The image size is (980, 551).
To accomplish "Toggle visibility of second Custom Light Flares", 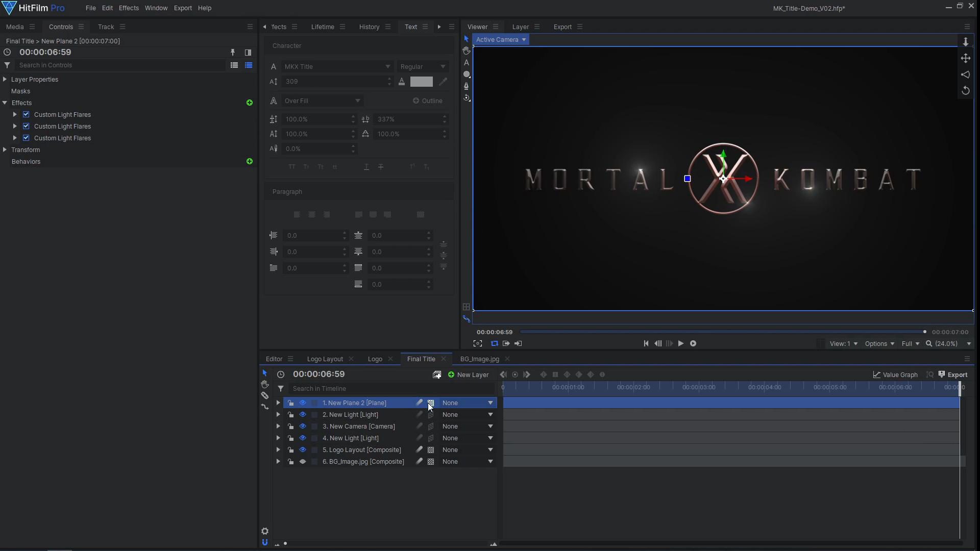I will click(26, 126).
